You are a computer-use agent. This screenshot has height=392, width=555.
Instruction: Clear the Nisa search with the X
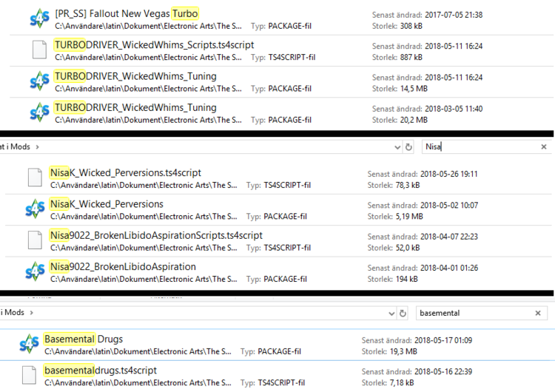[544, 147]
